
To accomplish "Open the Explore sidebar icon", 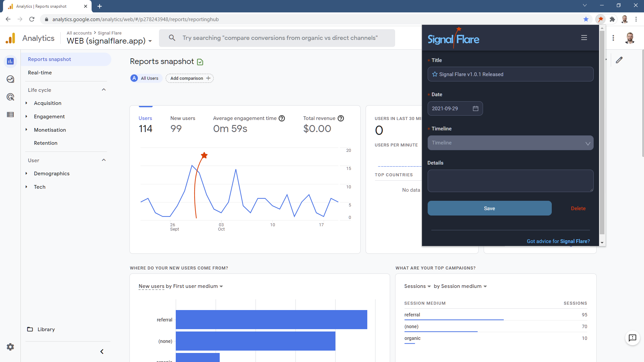I will pyautogui.click(x=10, y=79).
